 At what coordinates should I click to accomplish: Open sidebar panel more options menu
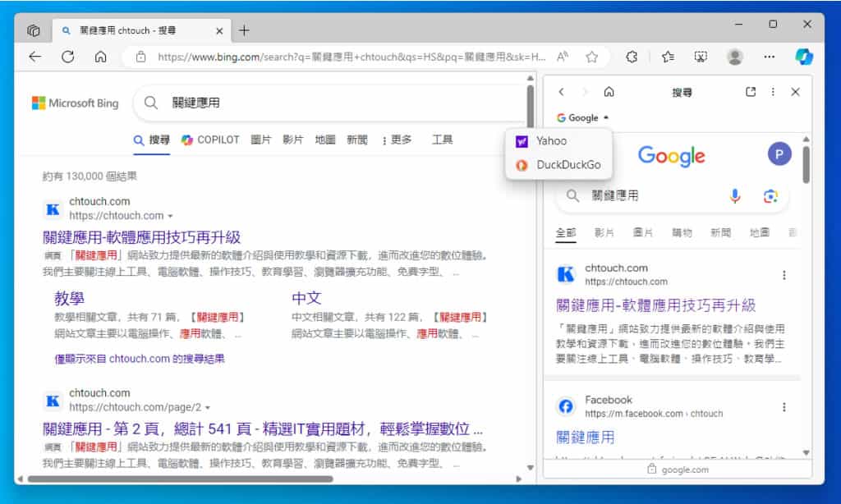pyautogui.click(x=773, y=92)
